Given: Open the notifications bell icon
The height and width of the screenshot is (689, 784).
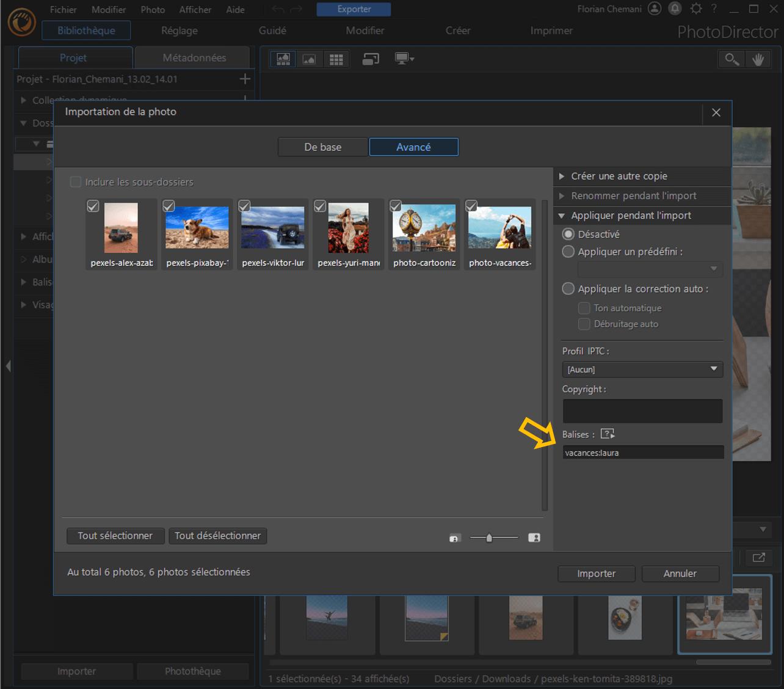Looking at the screenshot, I should click(x=675, y=9).
